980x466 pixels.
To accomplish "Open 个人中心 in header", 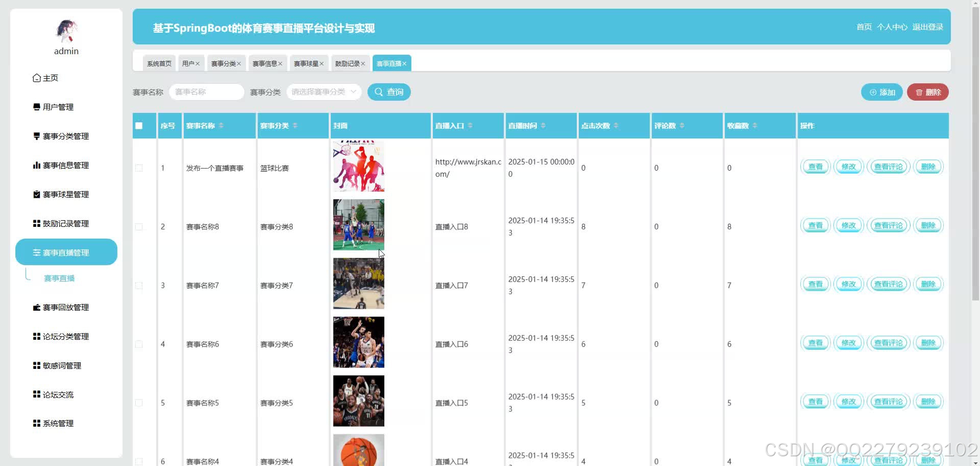I will 892,27.
